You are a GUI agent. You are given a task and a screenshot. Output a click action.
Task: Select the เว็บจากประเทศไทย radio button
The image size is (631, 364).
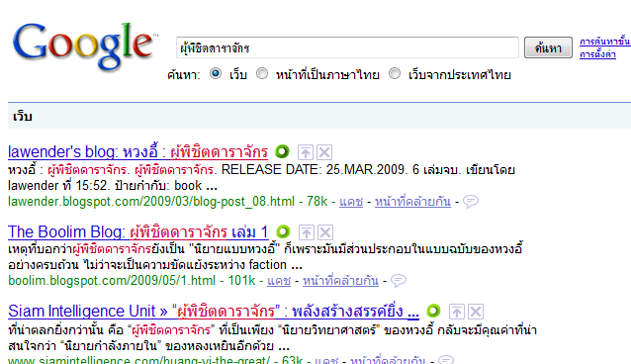pos(395,73)
